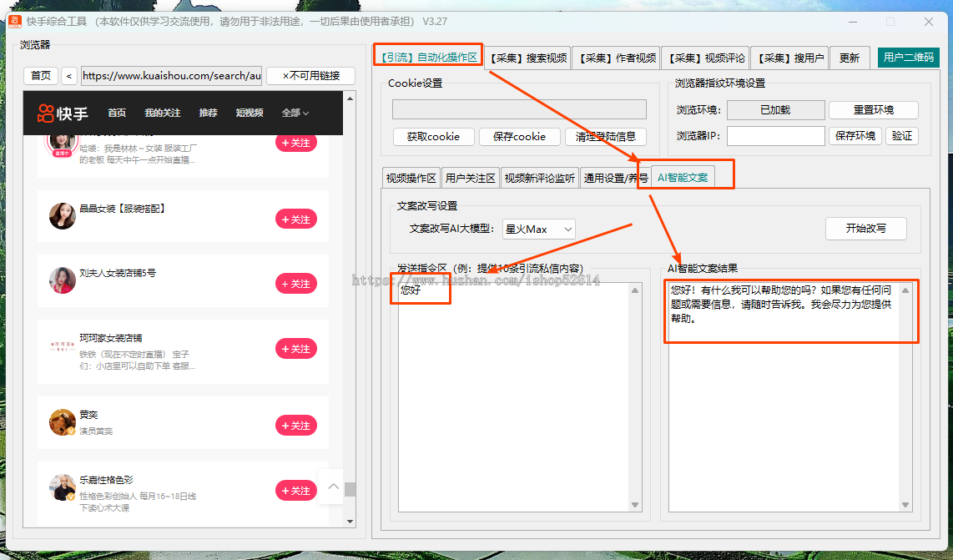Click the AI智能文案结果 scrollbar down arrow
953x560 pixels.
pyautogui.click(x=905, y=505)
